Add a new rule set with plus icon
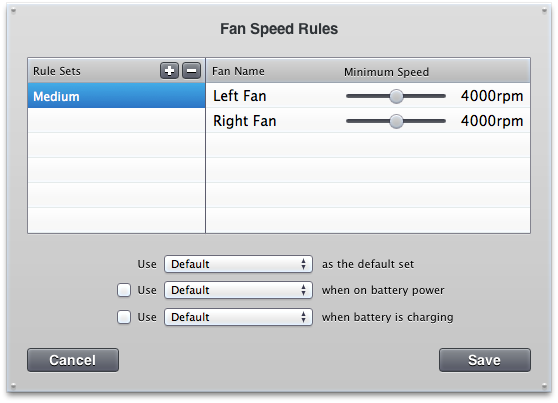The width and height of the screenshot is (558, 403). [x=169, y=71]
